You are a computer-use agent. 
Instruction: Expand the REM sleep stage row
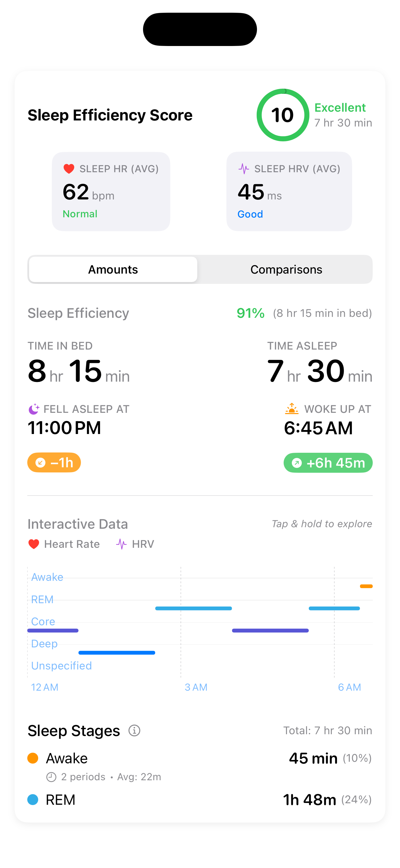click(x=200, y=800)
